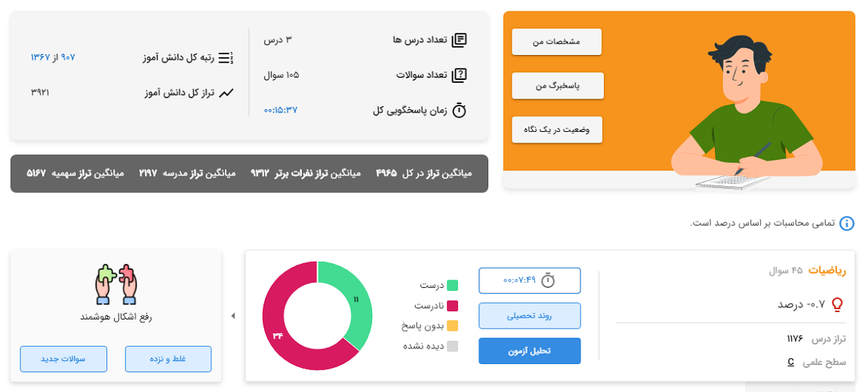Select the سوالات جدید button

(x=63, y=360)
